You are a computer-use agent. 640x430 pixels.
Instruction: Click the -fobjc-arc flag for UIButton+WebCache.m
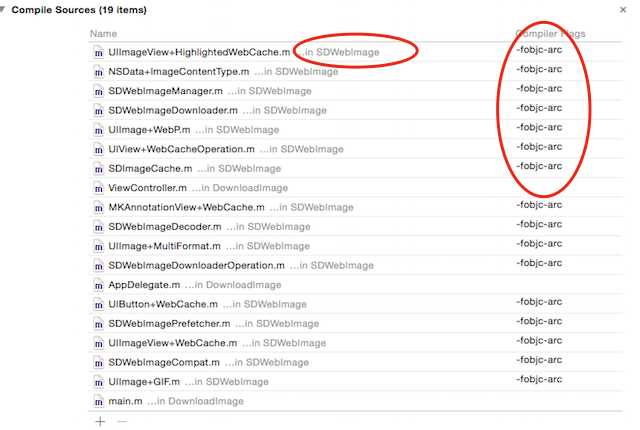pos(539,302)
